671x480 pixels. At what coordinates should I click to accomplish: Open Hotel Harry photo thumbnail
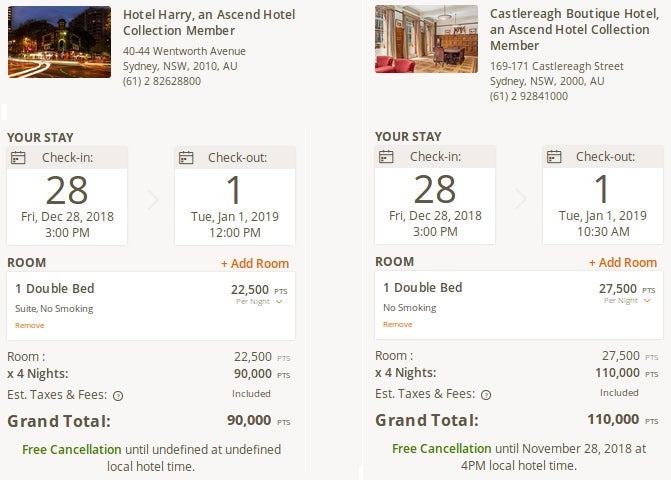[59, 42]
